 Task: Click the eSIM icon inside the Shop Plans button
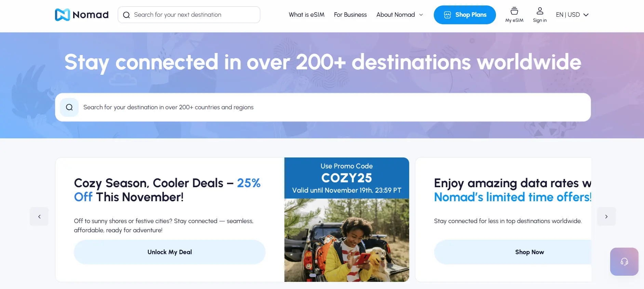click(447, 14)
